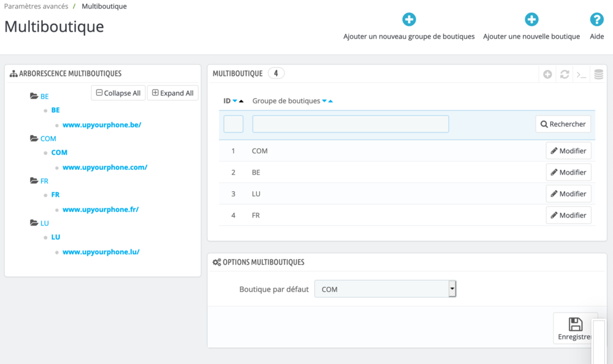Click 'Ajouter une nouvelle boutique' label
This screenshot has width=613, height=364.
coord(531,36)
